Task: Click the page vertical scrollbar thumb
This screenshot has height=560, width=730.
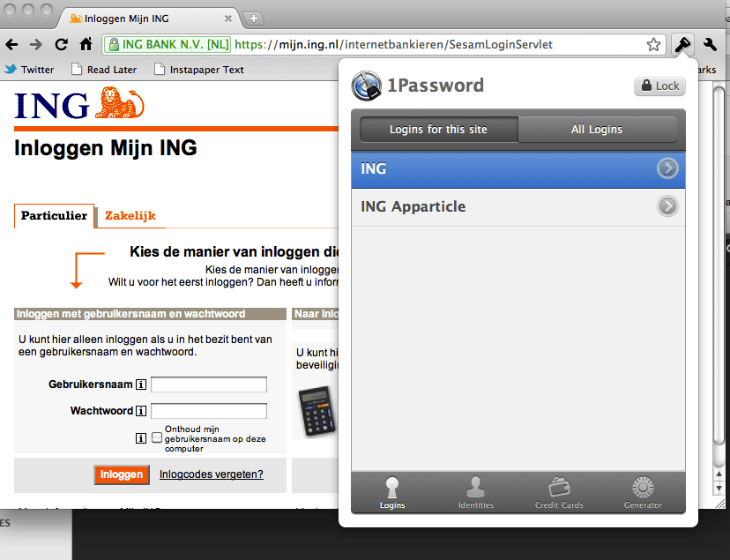Action: pyautogui.click(x=719, y=265)
